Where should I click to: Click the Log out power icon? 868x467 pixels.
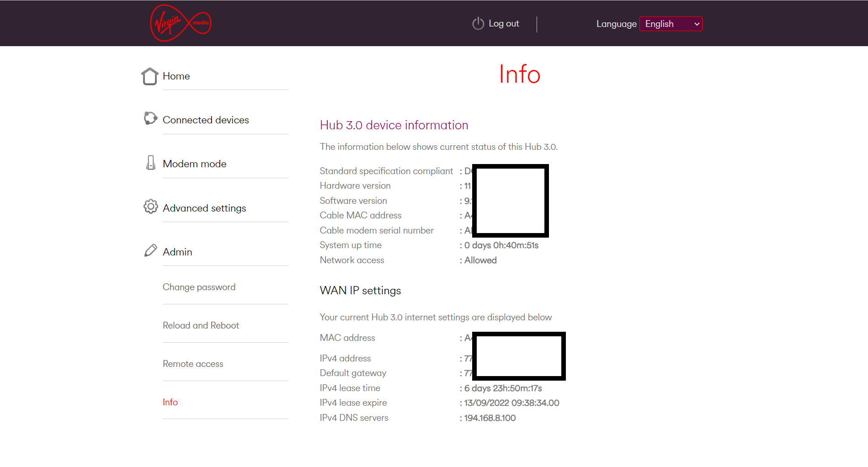[x=478, y=24]
